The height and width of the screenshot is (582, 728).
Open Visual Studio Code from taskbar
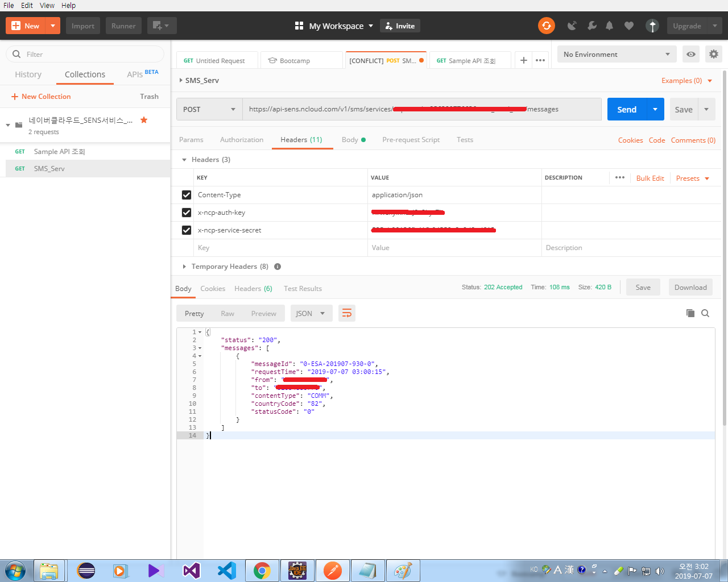click(x=227, y=571)
